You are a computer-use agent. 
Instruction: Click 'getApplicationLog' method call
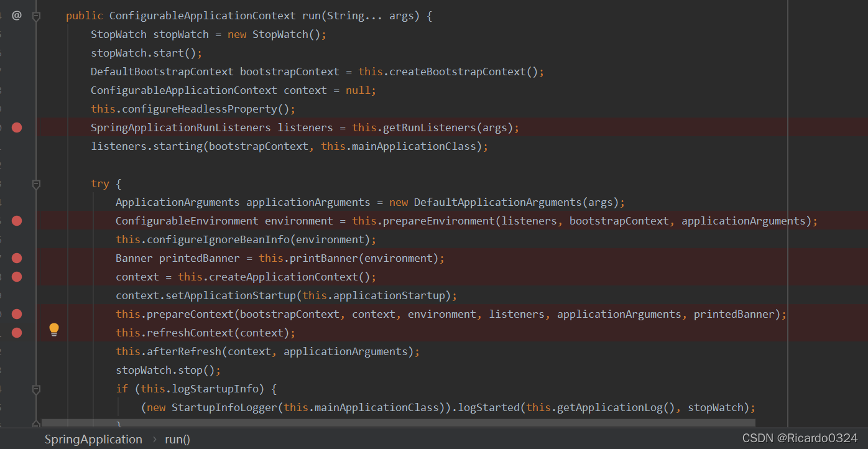[x=610, y=407]
